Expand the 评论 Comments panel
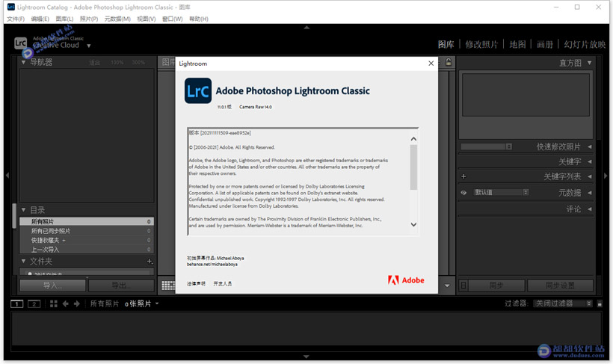 coord(590,209)
